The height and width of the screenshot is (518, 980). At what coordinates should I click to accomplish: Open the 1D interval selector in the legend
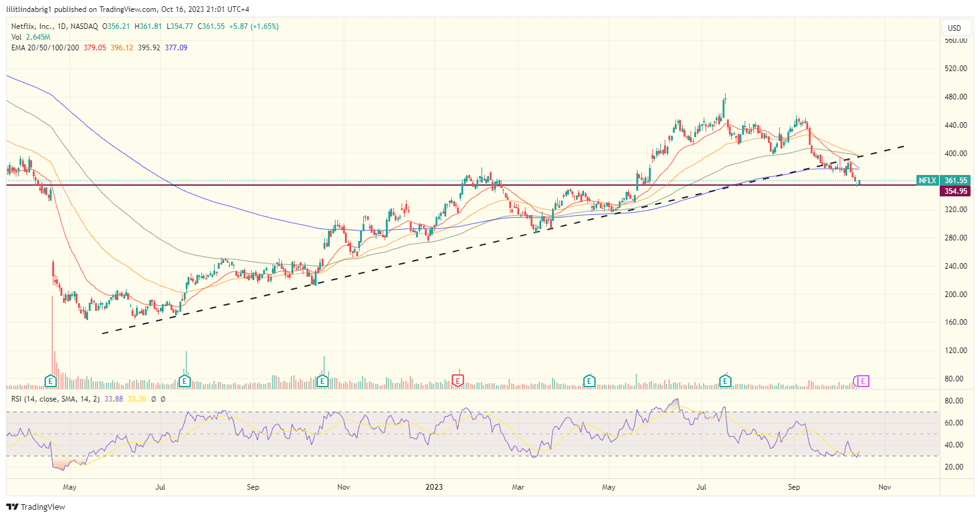pos(63,27)
